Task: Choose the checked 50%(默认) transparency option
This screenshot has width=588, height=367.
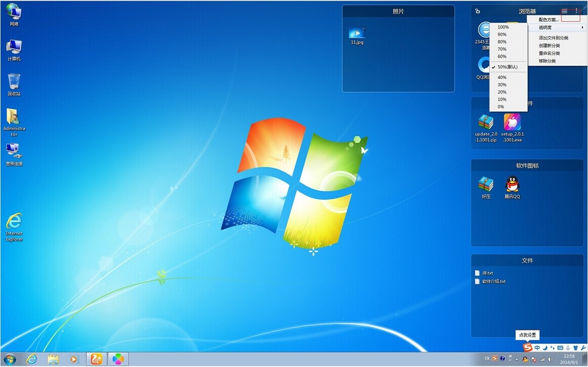Action: click(509, 67)
